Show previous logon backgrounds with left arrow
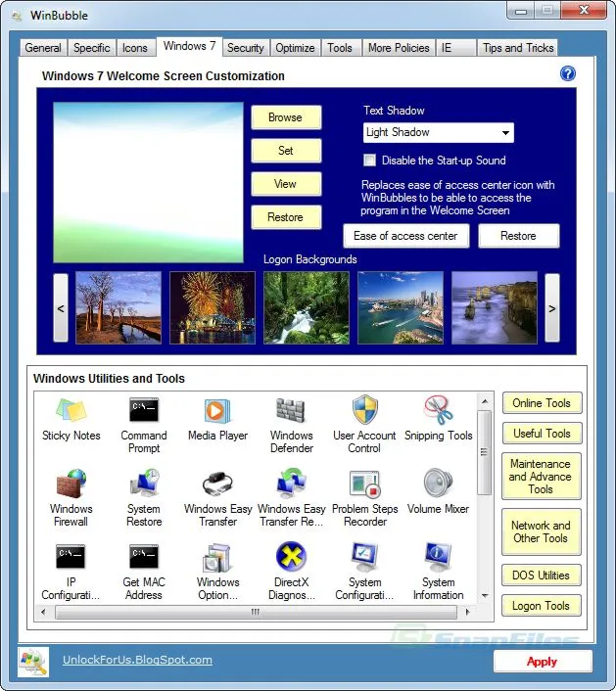The width and height of the screenshot is (616, 691). tap(61, 308)
